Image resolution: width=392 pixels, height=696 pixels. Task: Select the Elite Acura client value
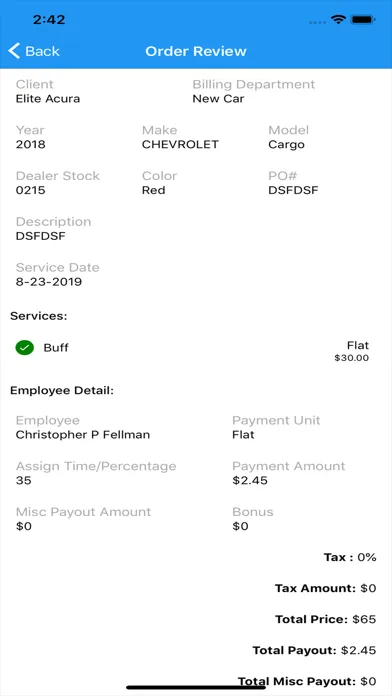pyautogui.click(x=48, y=99)
